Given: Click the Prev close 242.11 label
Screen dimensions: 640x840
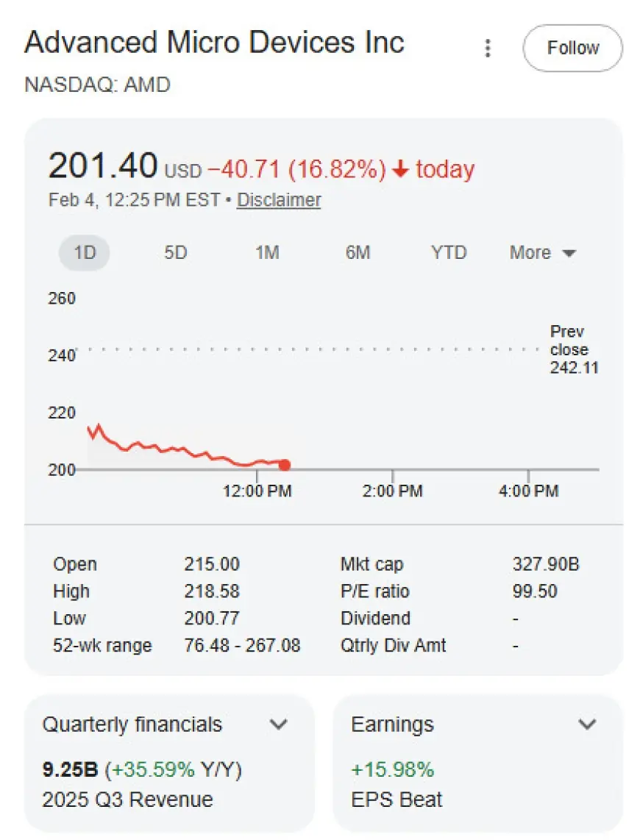Looking at the screenshot, I should click(x=573, y=350).
